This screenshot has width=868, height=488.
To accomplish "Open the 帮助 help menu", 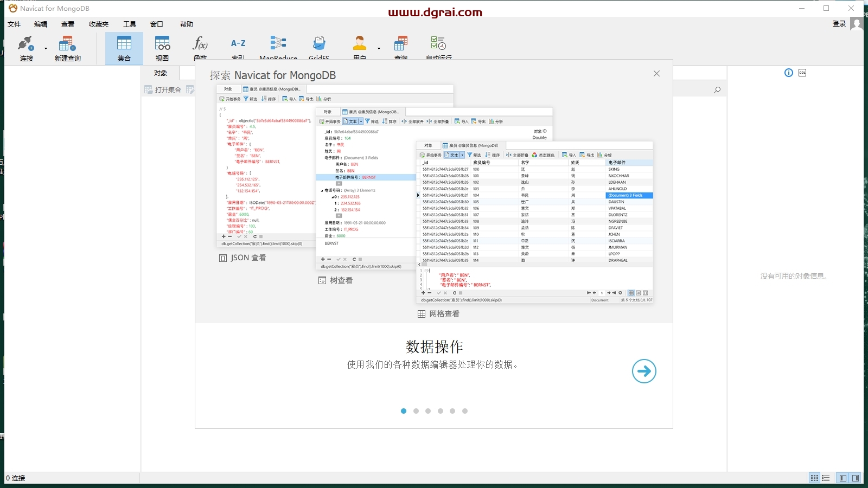I will [x=187, y=24].
